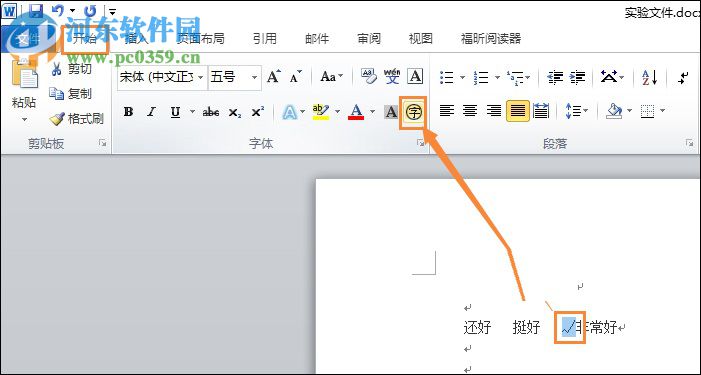Switch to the 审阅 tab
Screen dimensions: 701x375
tap(369, 38)
